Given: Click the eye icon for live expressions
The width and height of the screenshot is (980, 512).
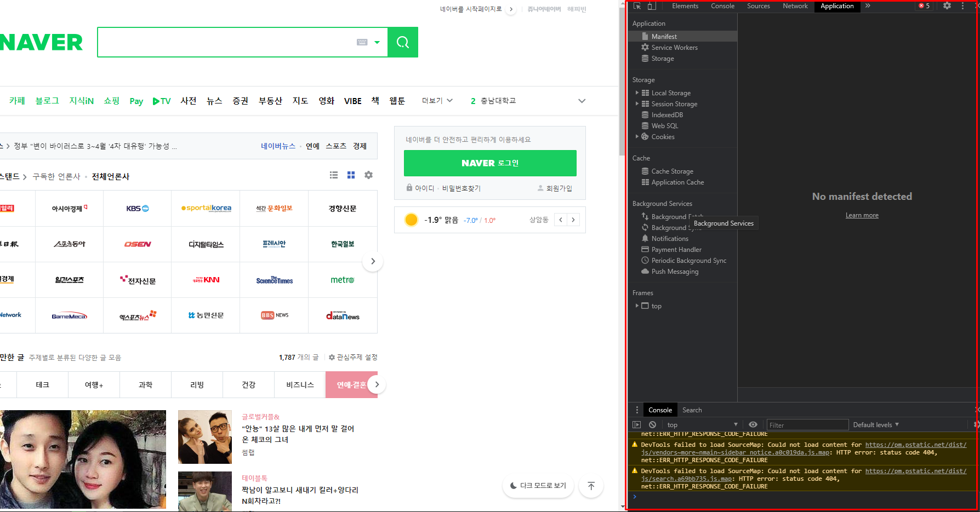Looking at the screenshot, I should coord(753,425).
